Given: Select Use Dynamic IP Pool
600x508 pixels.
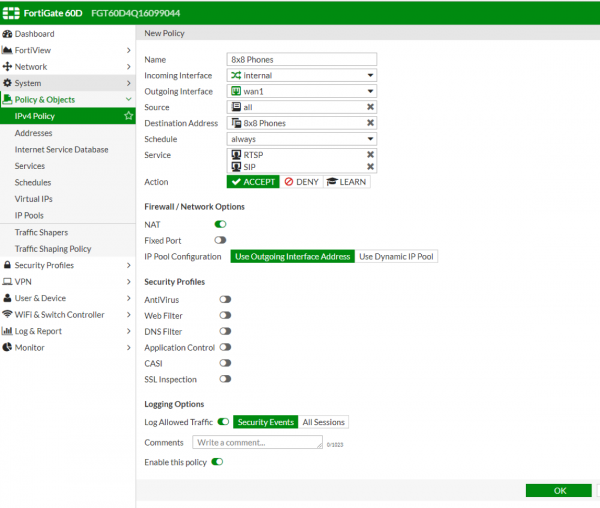Looking at the screenshot, I should coord(396,256).
